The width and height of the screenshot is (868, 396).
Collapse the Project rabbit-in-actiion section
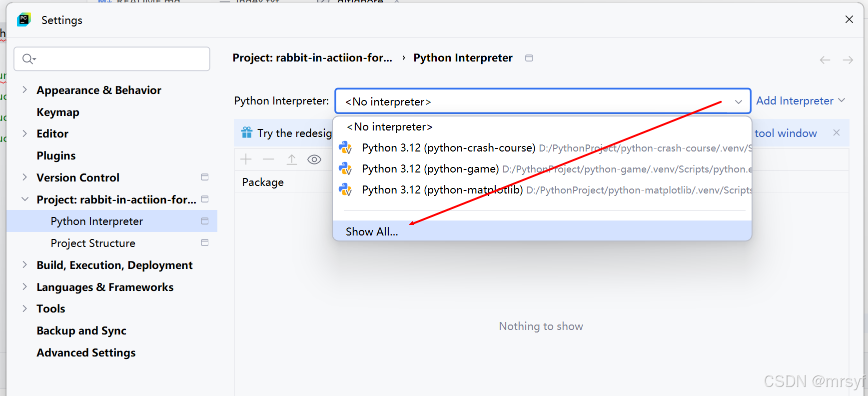[x=24, y=199]
